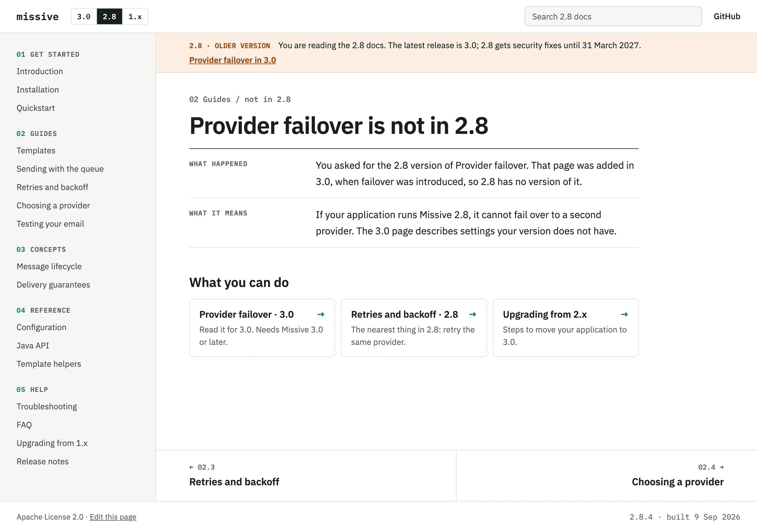
Task: Click the arrow icon on Provider failover 3.0 card
Action: click(321, 314)
